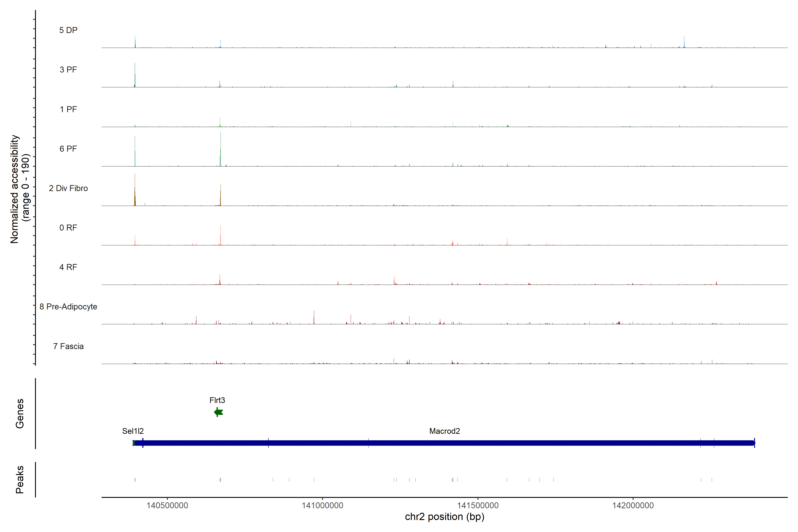This screenshot has width=798, height=532.
Task: Click the 142000000 axis tick label
Action: click(633, 505)
